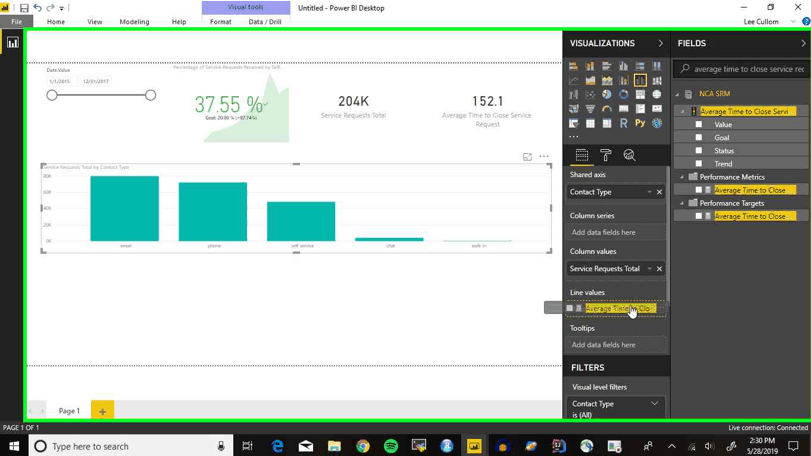Expand Contact Type is (All) filter
Screen dimensions: 811x456
[x=654, y=404]
